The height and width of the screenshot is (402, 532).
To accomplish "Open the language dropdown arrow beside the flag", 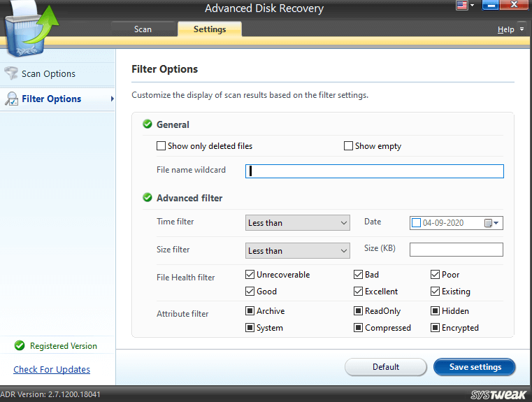I will (x=472, y=6).
